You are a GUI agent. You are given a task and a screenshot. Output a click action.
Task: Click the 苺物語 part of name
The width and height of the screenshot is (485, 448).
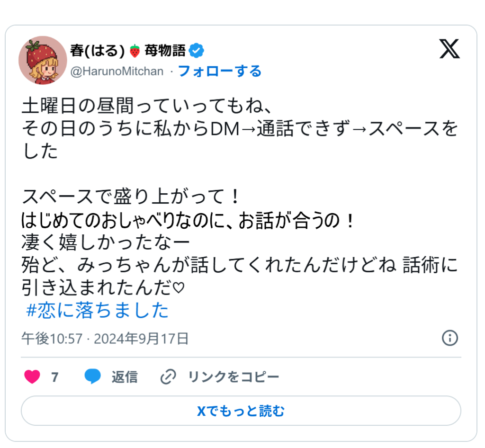coord(165,51)
